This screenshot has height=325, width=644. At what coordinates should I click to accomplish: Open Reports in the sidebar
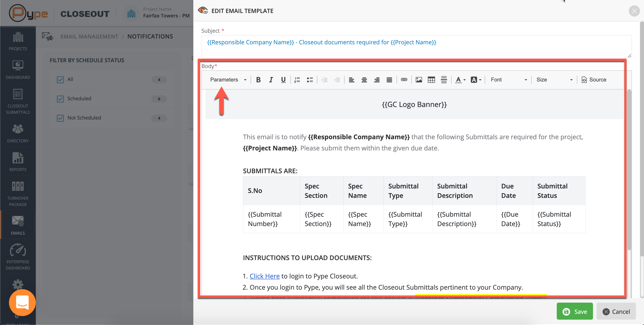(x=18, y=162)
